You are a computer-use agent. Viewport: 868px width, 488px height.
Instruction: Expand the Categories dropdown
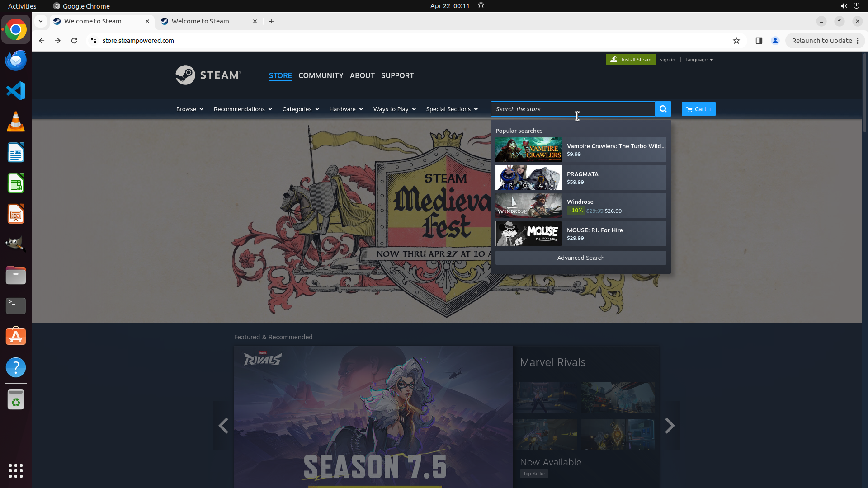point(300,109)
